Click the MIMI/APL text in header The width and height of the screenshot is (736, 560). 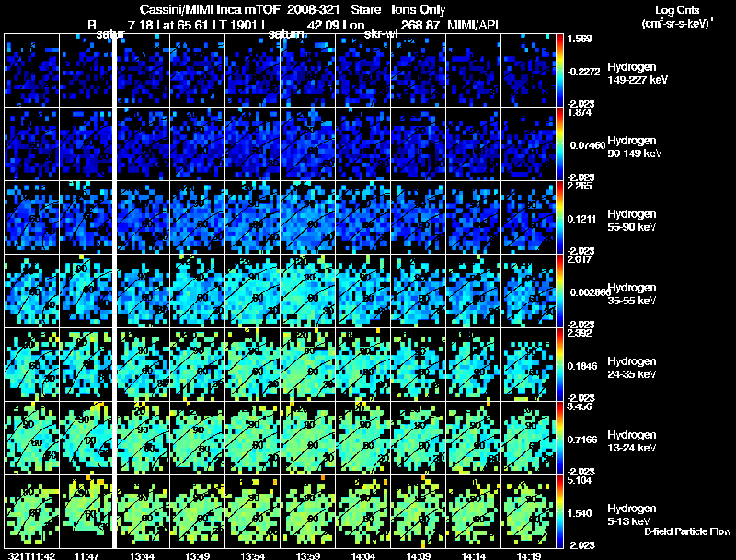(x=475, y=25)
